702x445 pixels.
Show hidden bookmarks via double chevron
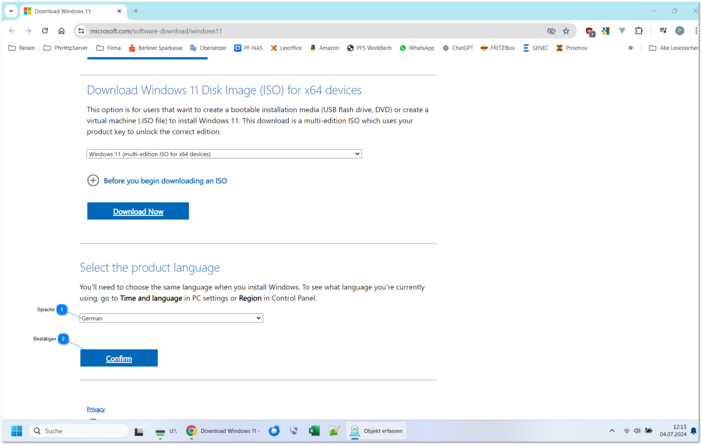click(x=630, y=48)
